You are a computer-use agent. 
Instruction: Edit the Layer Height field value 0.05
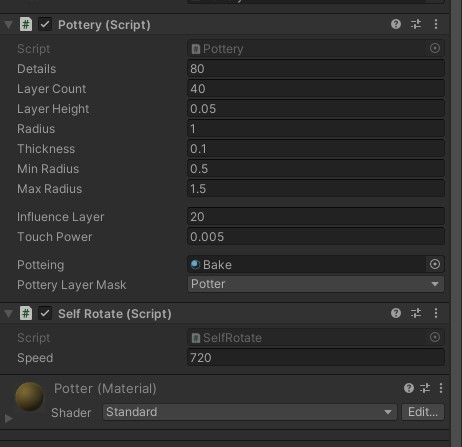316,109
